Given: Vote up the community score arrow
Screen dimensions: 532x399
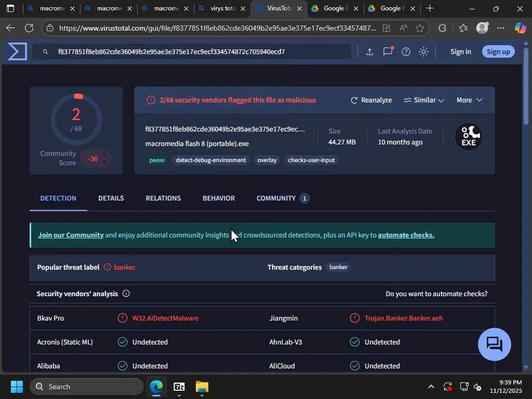Looking at the screenshot, I should coord(105,155).
